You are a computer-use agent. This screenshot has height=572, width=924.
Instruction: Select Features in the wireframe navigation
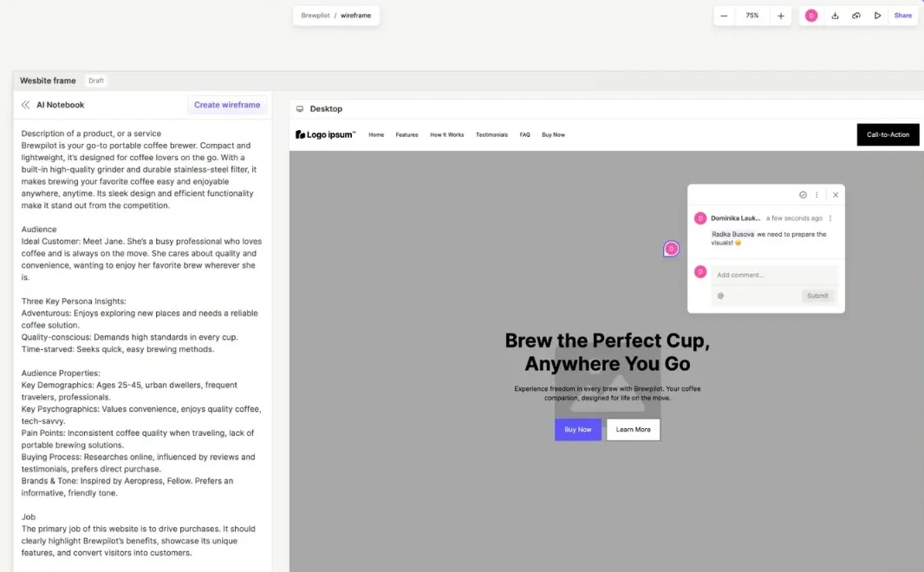click(x=407, y=135)
